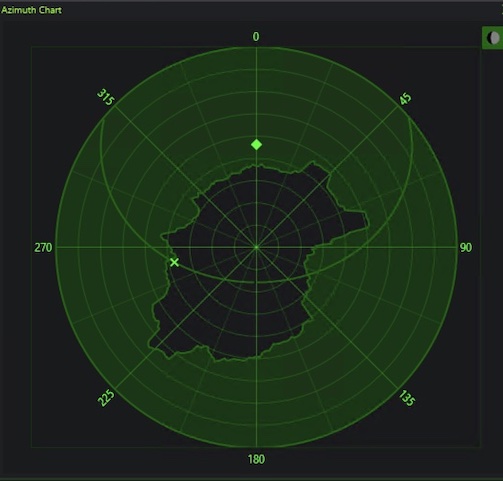
Task: Click where the 135 spoke meets the outer ring
Action: [x=398, y=389]
